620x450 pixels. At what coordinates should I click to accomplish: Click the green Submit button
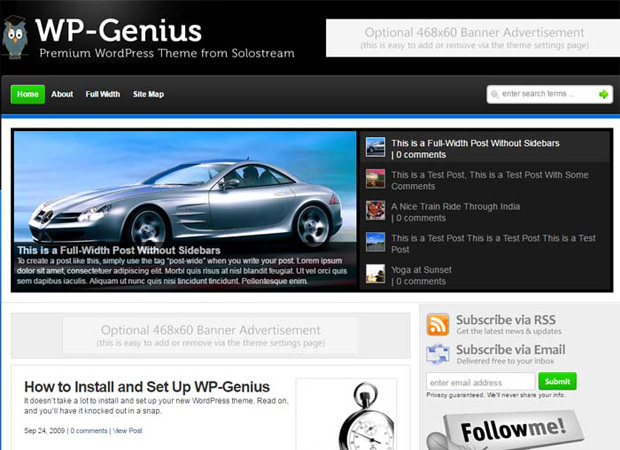pos(557,382)
